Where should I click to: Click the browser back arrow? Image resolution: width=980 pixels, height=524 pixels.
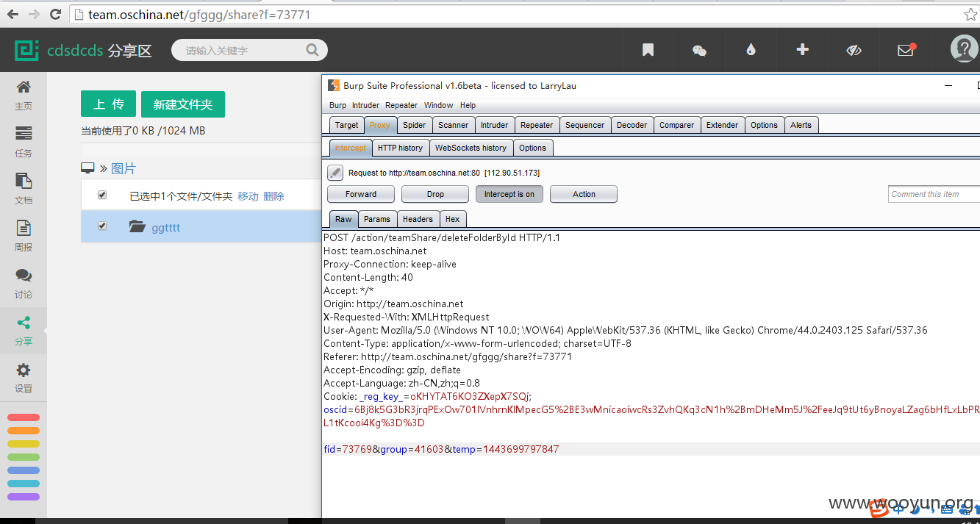point(12,14)
